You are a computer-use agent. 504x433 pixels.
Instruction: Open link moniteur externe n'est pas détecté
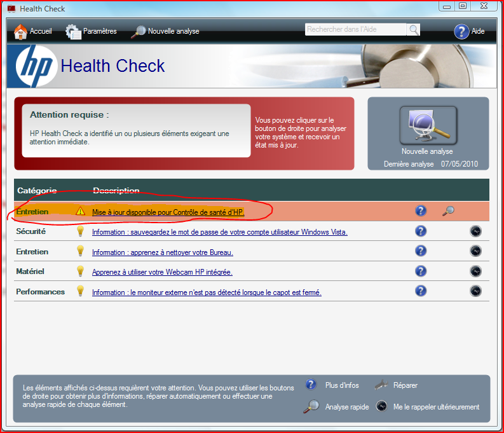click(x=207, y=292)
